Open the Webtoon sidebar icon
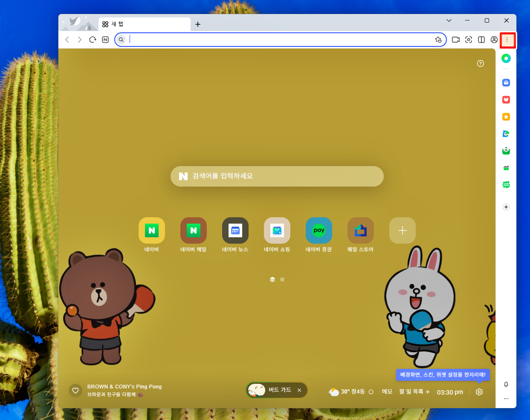Image resolution: width=530 pixels, height=420 pixels. (x=506, y=185)
